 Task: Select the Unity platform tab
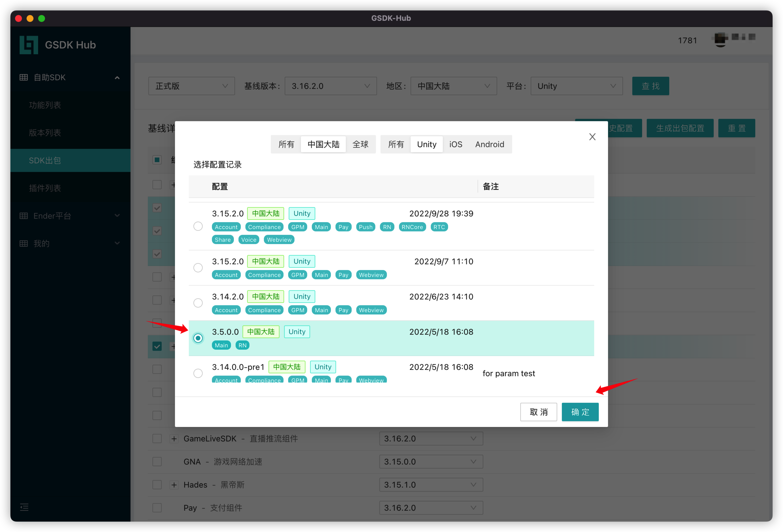[427, 144]
